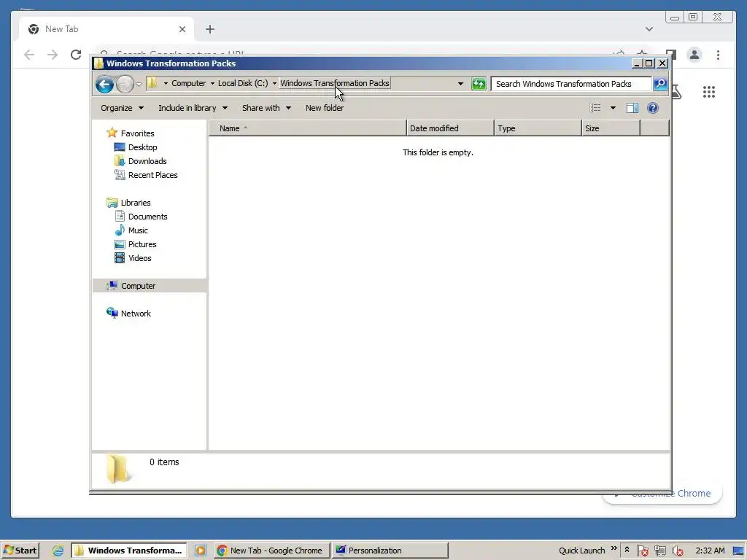Sort by Date modified column header
Image resolution: width=747 pixels, height=560 pixels.
(x=450, y=128)
